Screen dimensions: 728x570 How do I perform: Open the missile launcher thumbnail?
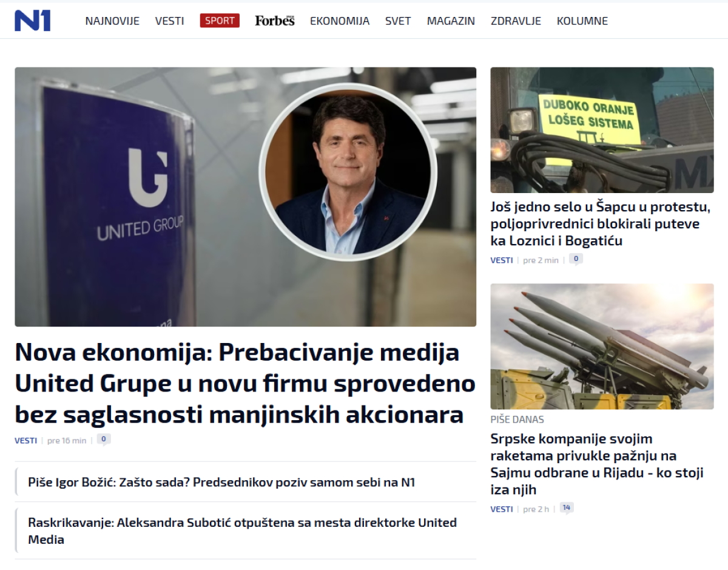coord(602,346)
